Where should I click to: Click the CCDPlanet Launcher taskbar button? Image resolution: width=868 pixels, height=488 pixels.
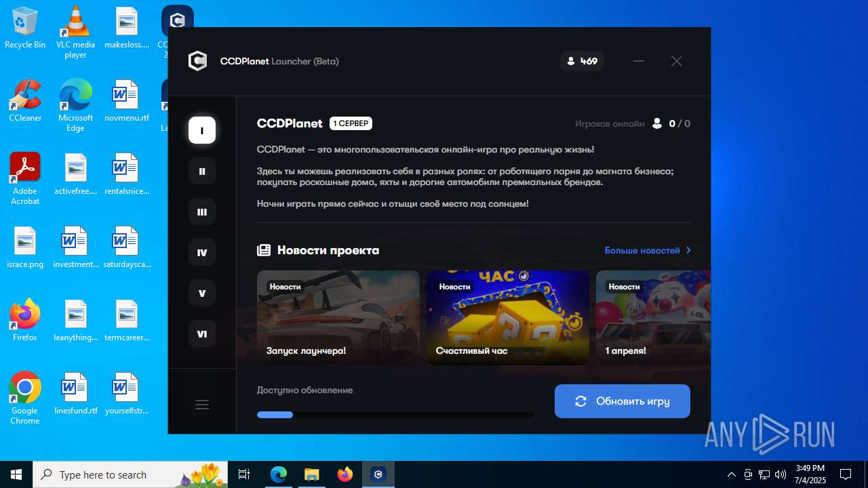click(x=378, y=474)
